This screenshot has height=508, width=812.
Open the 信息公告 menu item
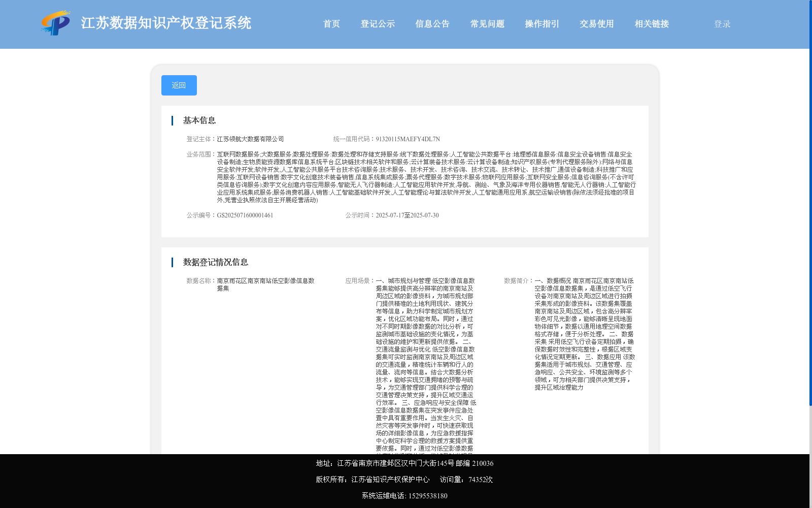pyautogui.click(x=432, y=24)
